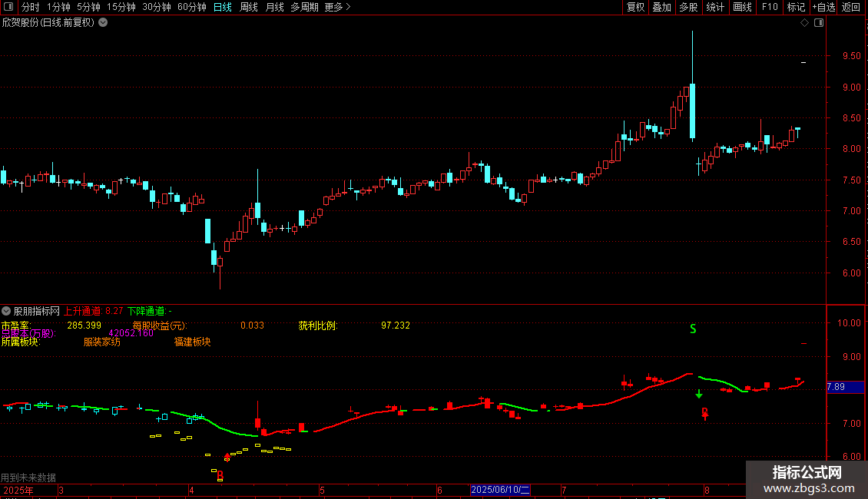This screenshot has width=868, height=499.
Task: Click the green S sell signal marker
Action: [x=693, y=329]
